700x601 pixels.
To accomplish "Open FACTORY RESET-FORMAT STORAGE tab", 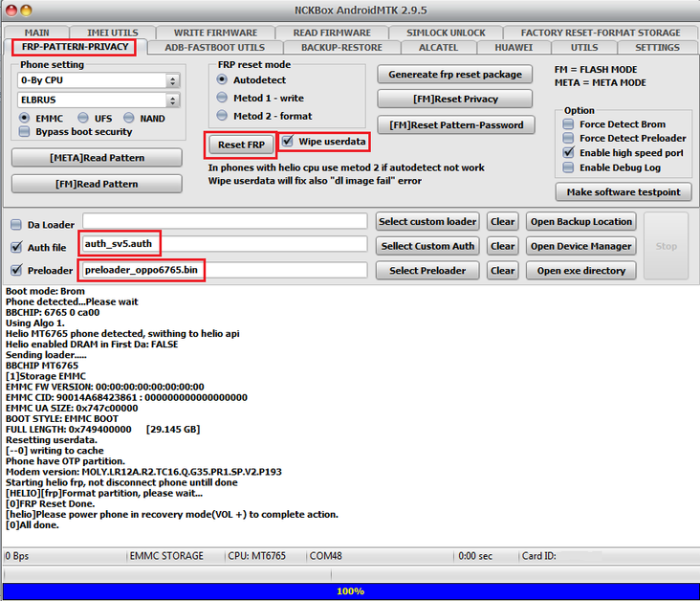I will pos(601,33).
